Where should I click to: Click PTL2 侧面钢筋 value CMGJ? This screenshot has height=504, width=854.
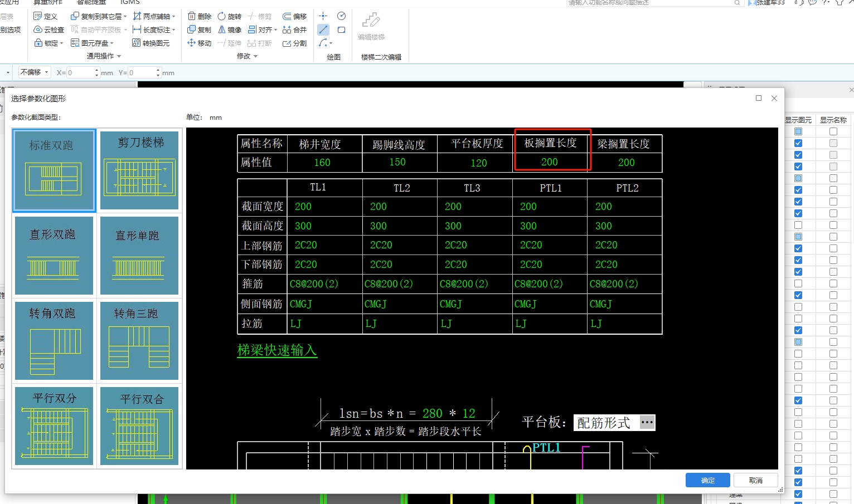[601, 304]
